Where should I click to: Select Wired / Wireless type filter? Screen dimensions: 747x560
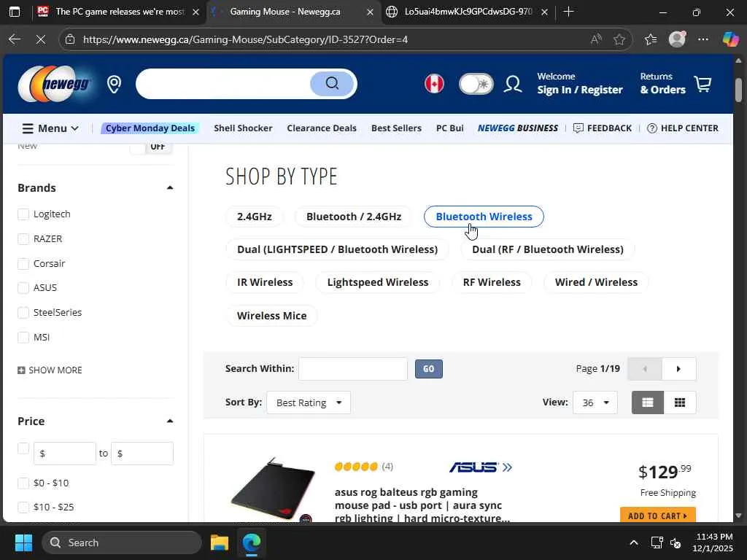(596, 282)
